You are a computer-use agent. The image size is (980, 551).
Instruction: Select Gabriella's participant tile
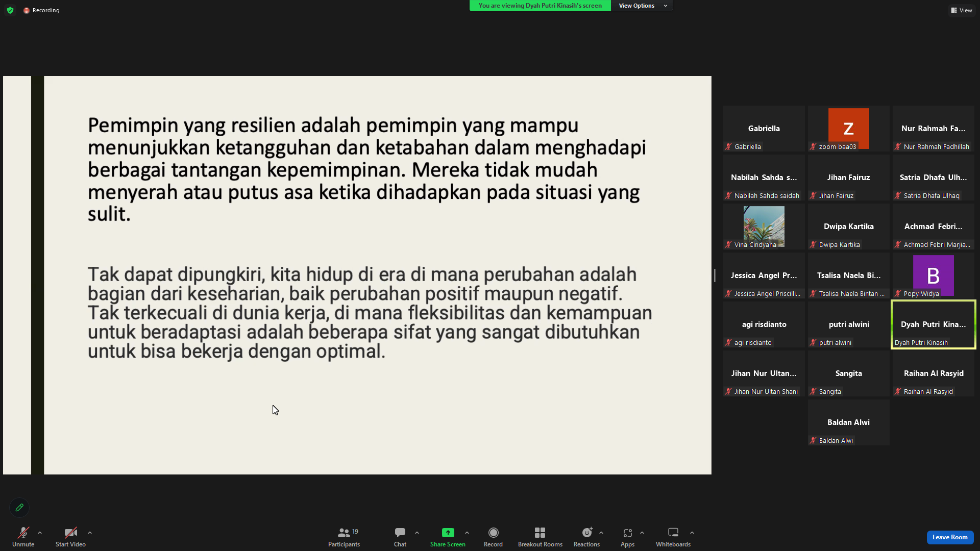coord(764,129)
